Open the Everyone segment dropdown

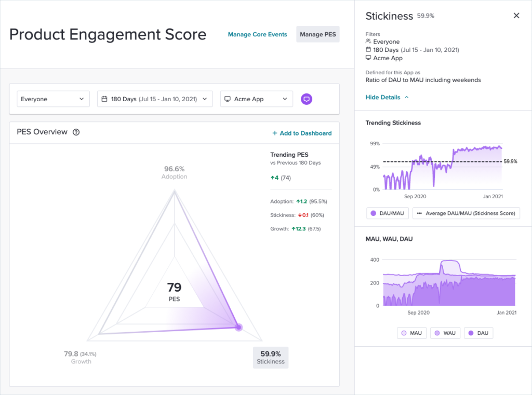(53, 99)
